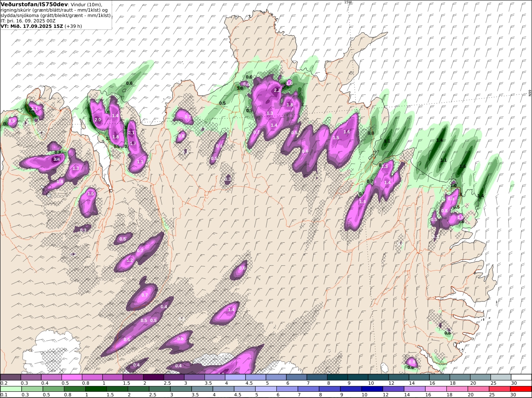
Task: Click the '30' label in the lower legend
Action: point(514,395)
